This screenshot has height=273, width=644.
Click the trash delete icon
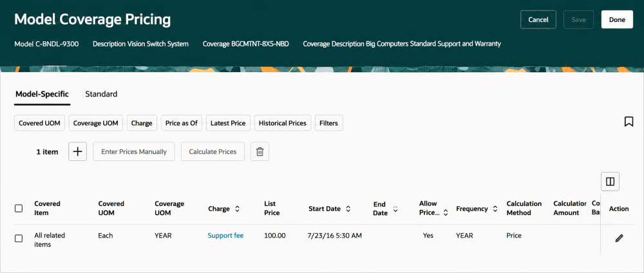260,151
